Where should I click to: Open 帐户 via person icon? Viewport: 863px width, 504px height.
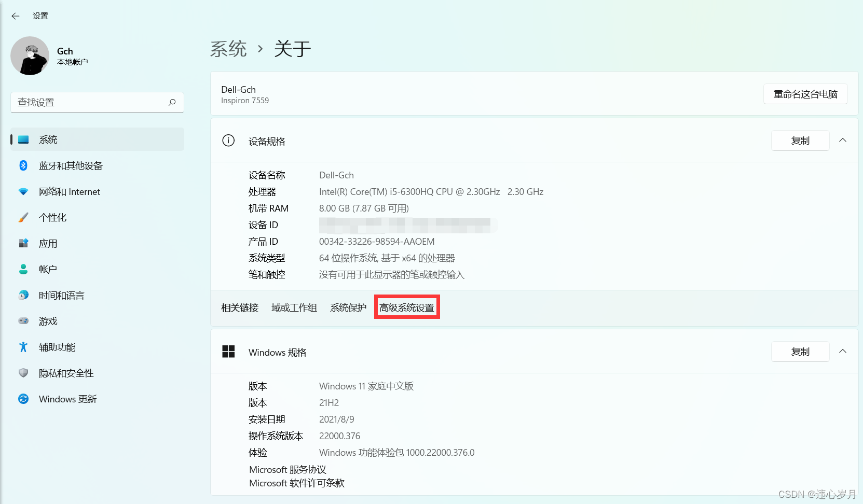23,269
